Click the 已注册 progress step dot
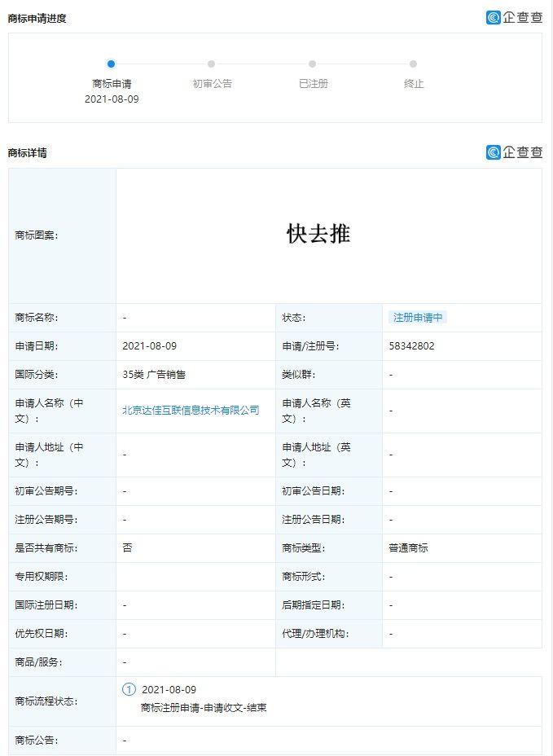 point(313,64)
